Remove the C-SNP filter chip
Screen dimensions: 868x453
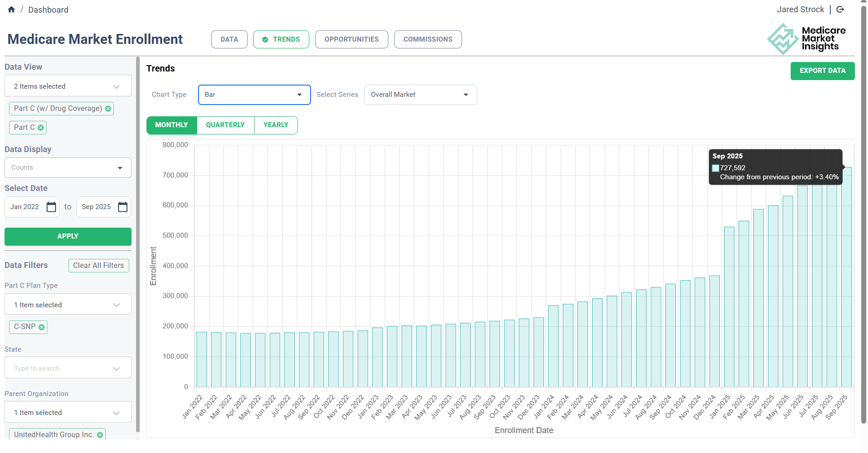pyautogui.click(x=42, y=327)
